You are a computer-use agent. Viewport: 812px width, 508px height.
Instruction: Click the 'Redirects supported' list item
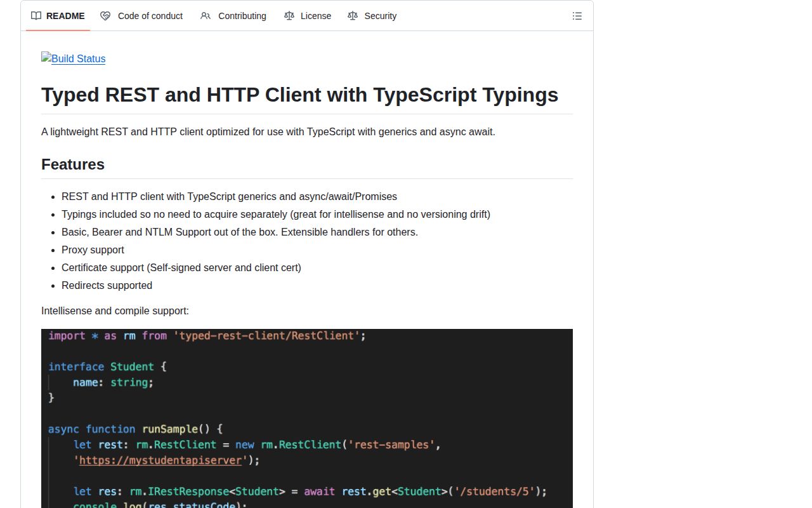pyautogui.click(x=107, y=286)
